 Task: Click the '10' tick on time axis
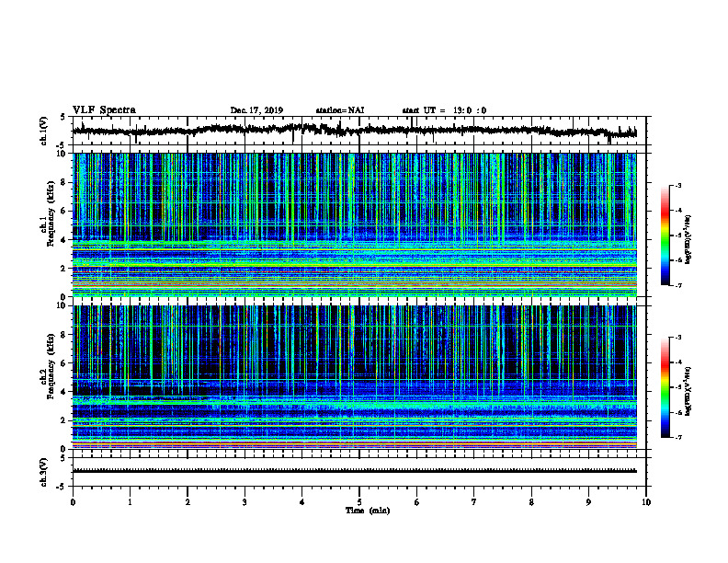click(646, 502)
